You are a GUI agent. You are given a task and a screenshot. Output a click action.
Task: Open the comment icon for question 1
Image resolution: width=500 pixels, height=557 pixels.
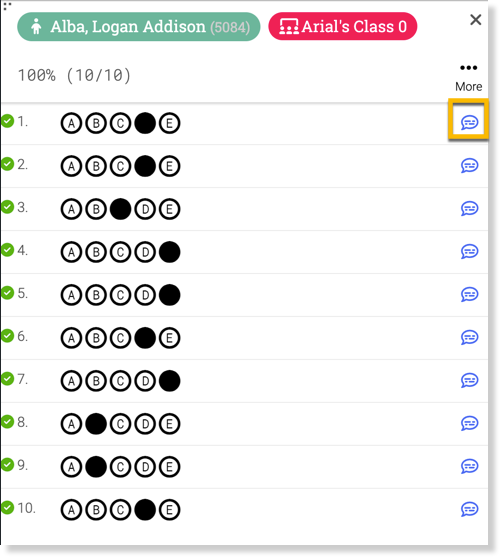point(469,123)
